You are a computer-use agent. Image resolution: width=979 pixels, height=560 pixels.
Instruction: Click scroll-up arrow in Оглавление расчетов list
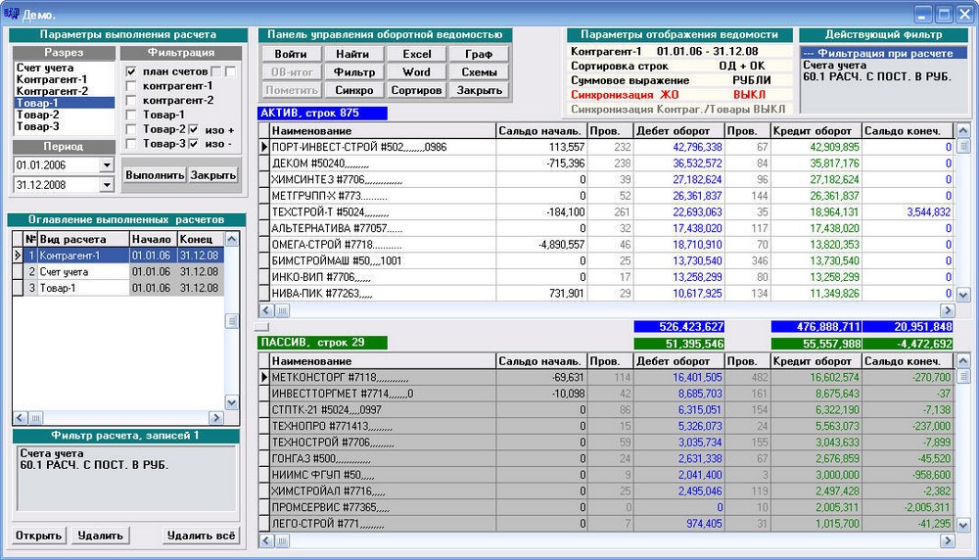[232, 239]
